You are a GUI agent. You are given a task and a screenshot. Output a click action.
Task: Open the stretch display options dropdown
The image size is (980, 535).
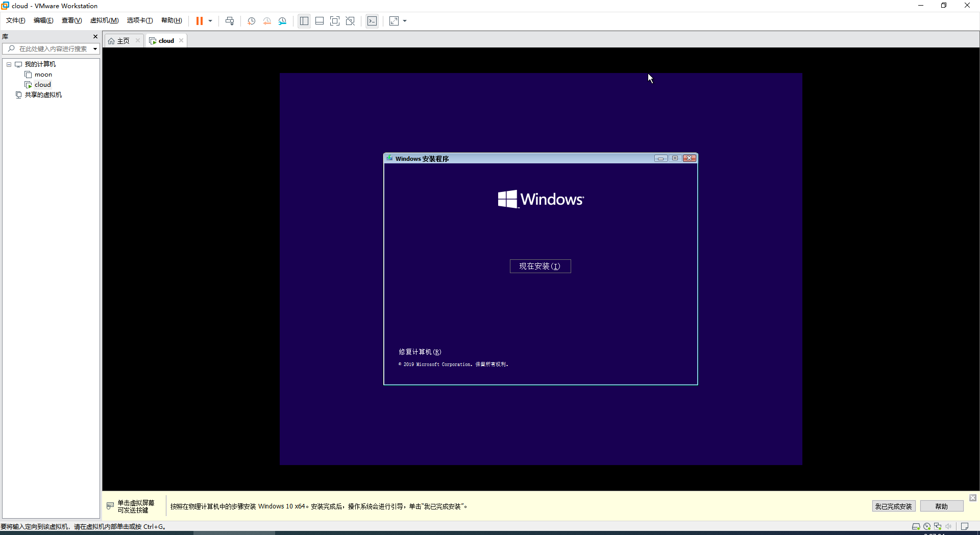[x=405, y=21]
